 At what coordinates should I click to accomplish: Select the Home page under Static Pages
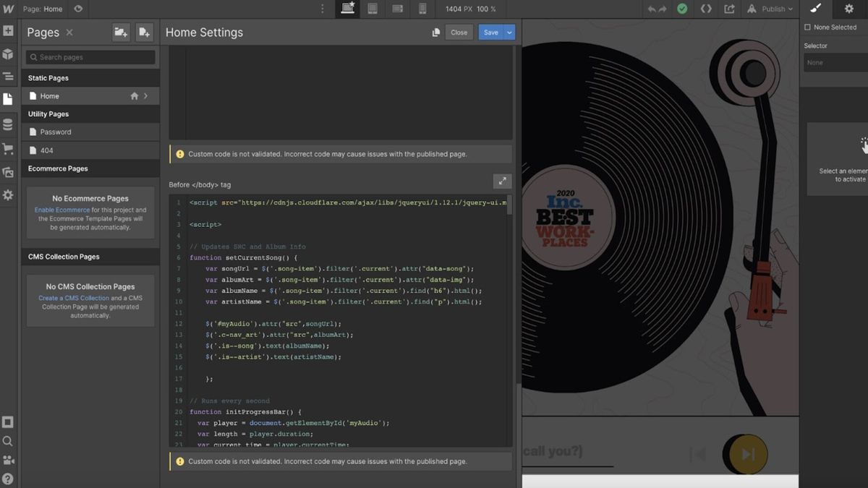49,95
